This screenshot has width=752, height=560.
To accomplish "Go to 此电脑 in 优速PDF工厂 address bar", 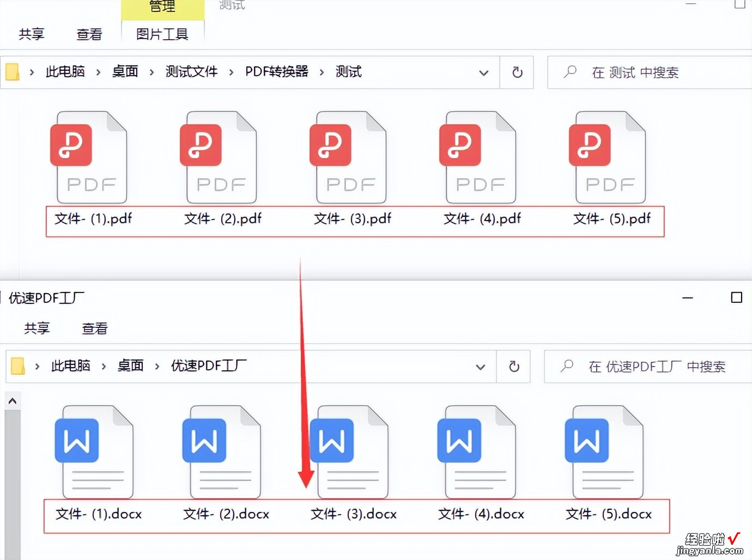I will click(71, 366).
